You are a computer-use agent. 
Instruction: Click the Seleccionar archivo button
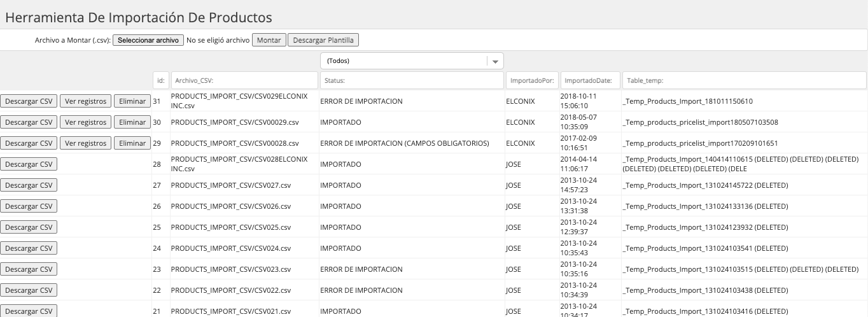[148, 40]
